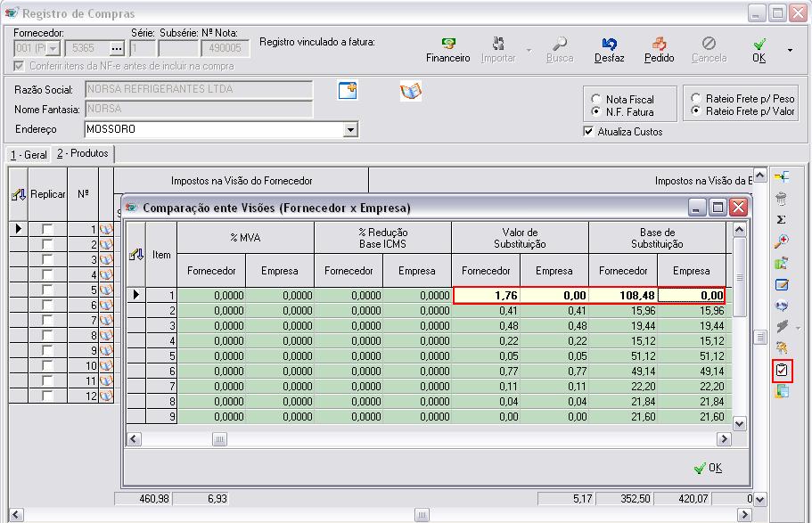Select the N.F. Fatura radio button

pyautogui.click(x=596, y=112)
